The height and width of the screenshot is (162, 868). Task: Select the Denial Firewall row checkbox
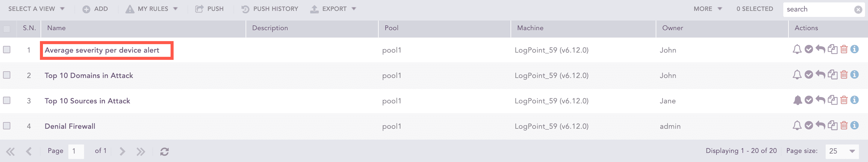click(x=7, y=126)
